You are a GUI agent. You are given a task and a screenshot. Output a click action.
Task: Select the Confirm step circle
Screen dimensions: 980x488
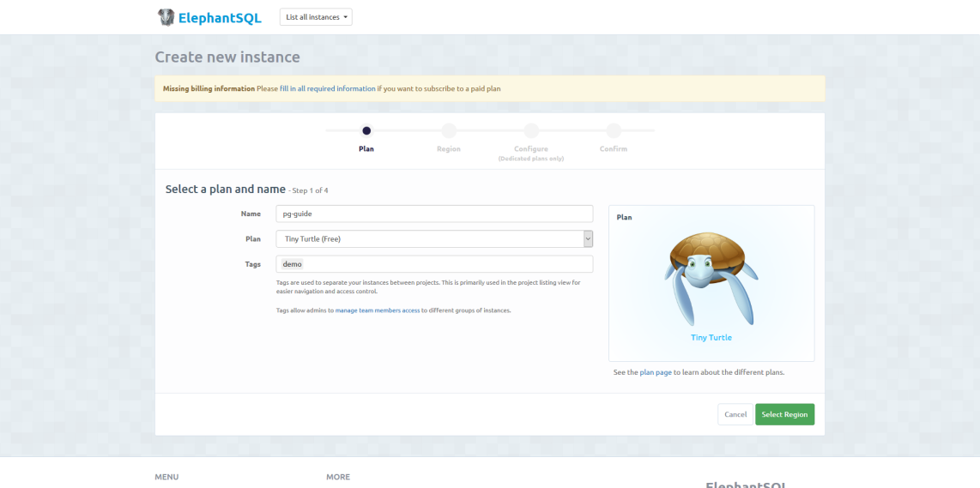point(614,130)
